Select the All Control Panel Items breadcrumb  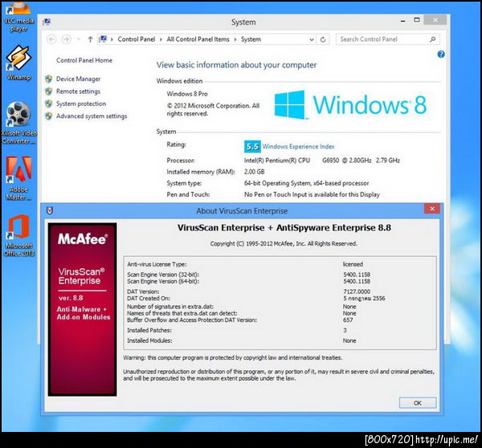coord(198,39)
